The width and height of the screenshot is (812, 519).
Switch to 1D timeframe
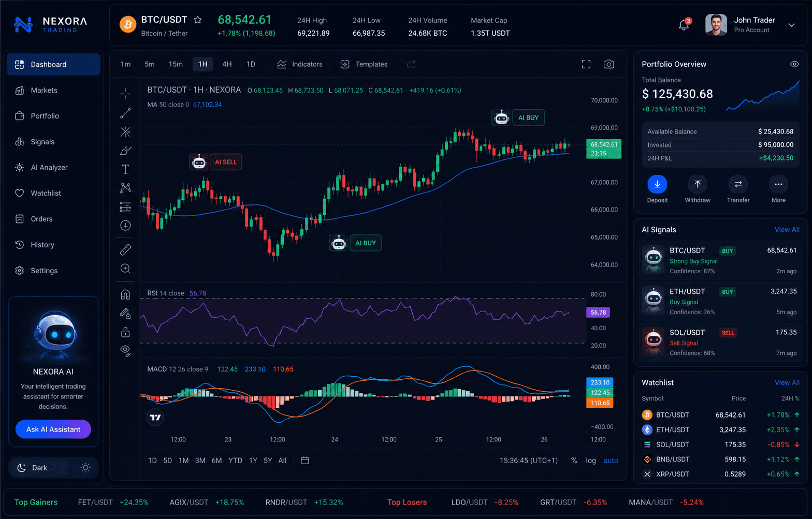point(251,64)
